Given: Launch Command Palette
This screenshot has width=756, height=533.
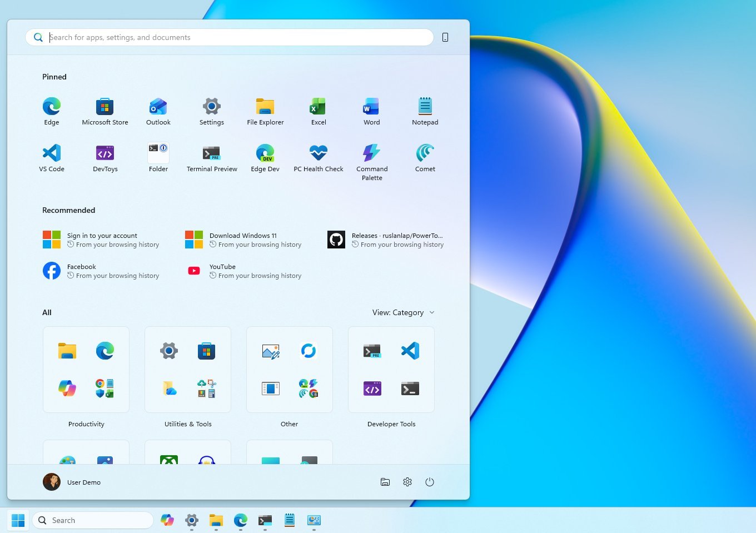Looking at the screenshot, I should coord(371,156).
